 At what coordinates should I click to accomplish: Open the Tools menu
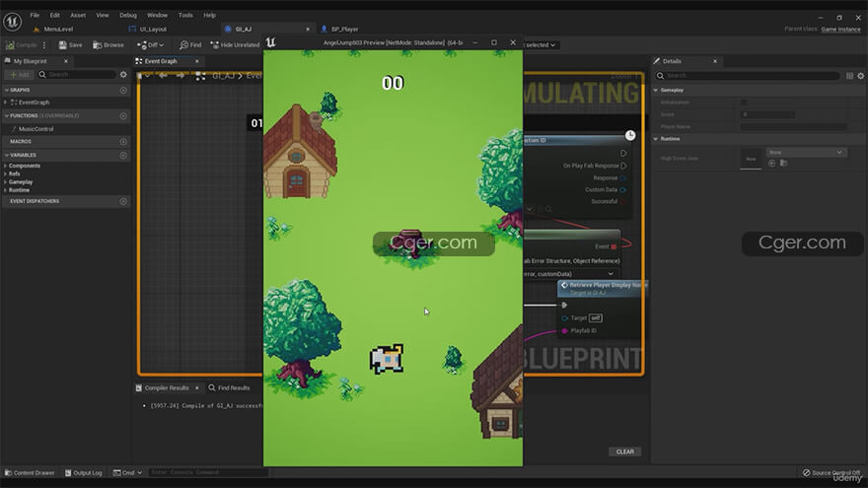(x=185, y=15)
